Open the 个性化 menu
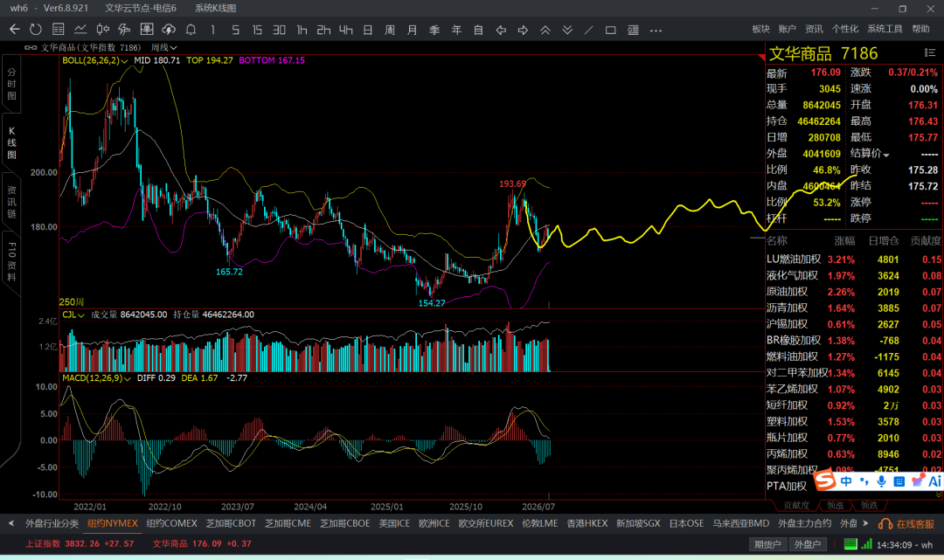This screenshot has height=560, width=944. pyautogui.click(x=845, y=29)
